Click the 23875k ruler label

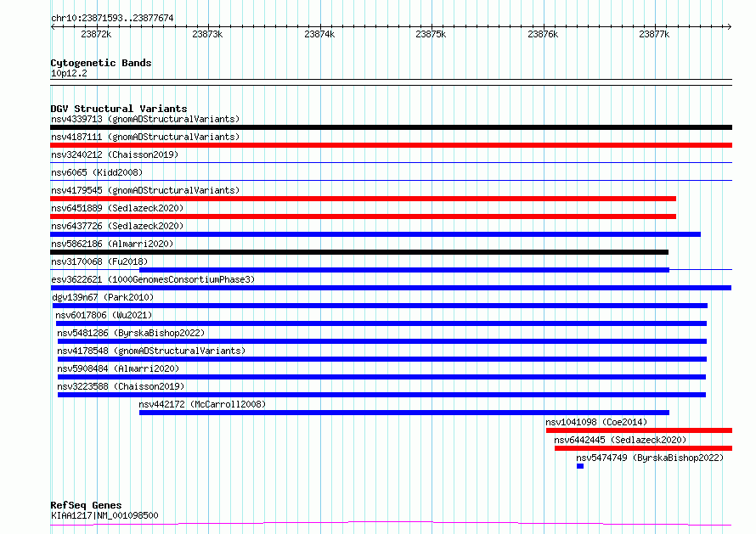pos(431,34)
